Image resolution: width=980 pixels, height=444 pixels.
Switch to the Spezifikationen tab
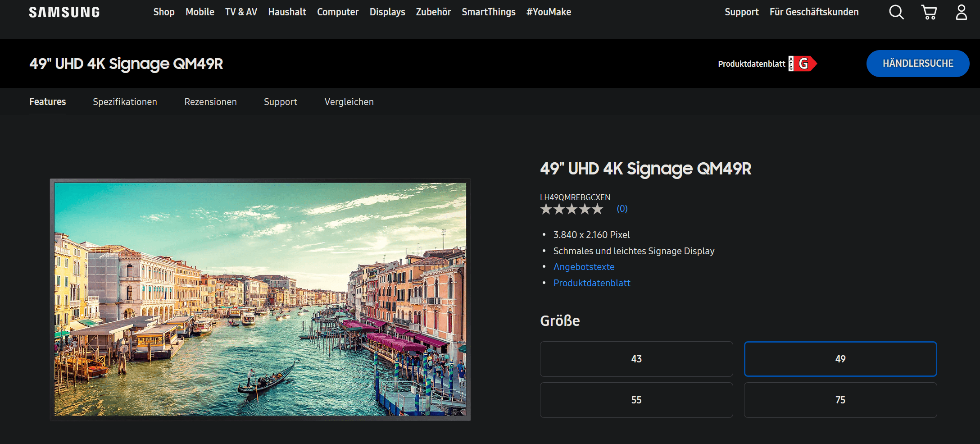coord(125,102)
